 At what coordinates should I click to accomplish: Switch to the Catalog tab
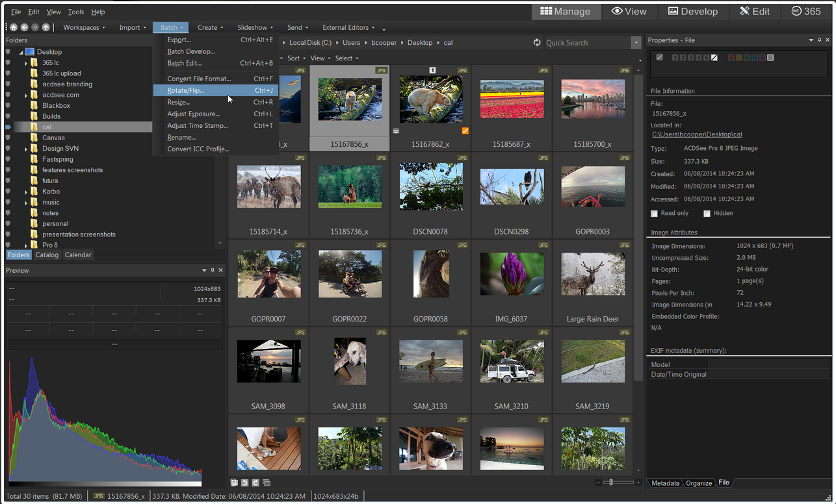[x=47, y=255]
